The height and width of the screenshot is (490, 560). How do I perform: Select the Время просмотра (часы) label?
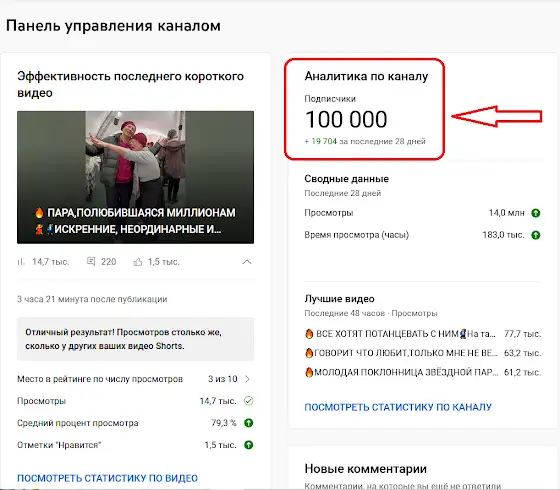tap(356, 235)
